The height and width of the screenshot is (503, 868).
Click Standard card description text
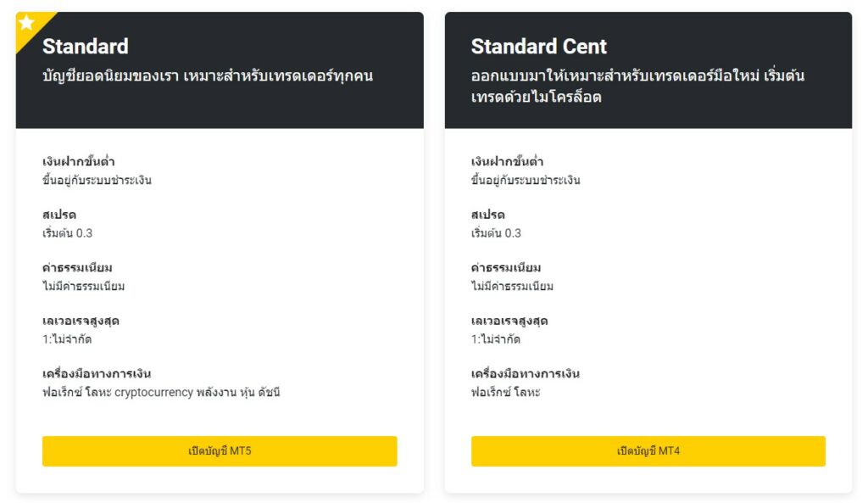(208, 75)
